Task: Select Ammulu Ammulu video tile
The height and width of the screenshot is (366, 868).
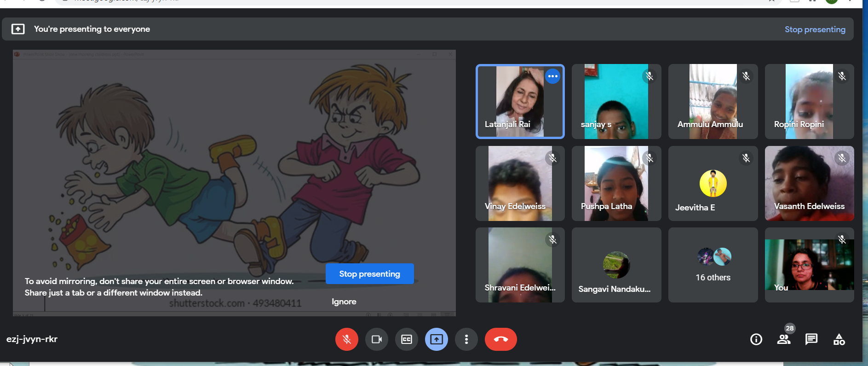Action: pos(713,101)
